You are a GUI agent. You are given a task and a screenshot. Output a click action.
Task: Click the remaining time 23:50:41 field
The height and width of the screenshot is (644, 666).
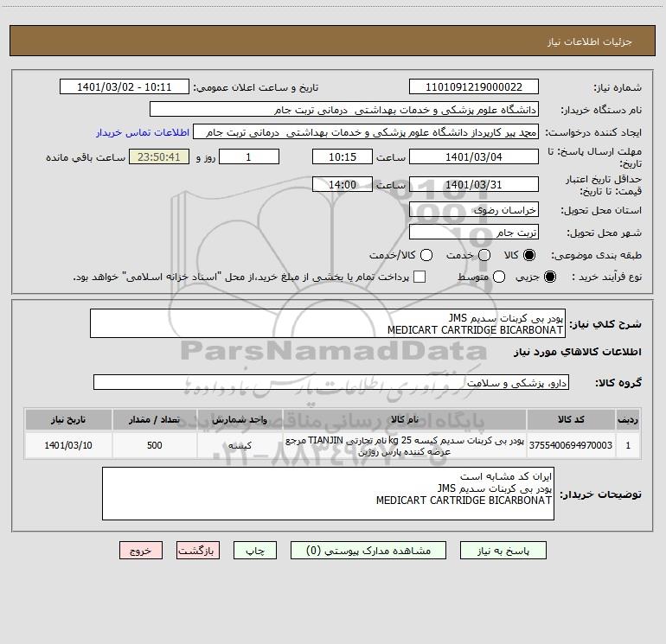(x=159, y=156)
